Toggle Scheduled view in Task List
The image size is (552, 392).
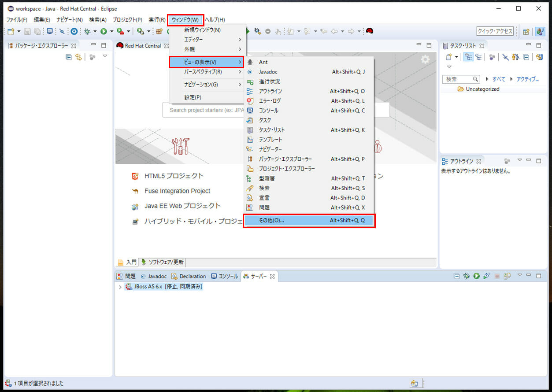(478, 57)
